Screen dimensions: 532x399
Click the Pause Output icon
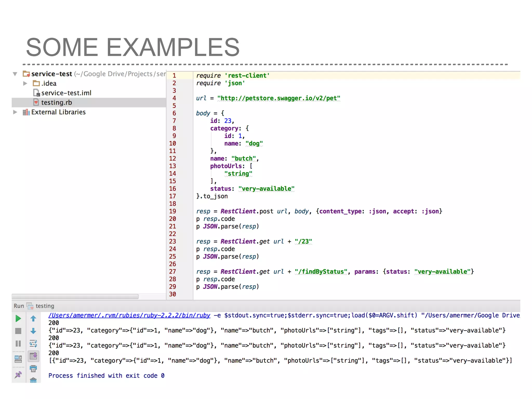pyautogui.click(x=18, y=344)
